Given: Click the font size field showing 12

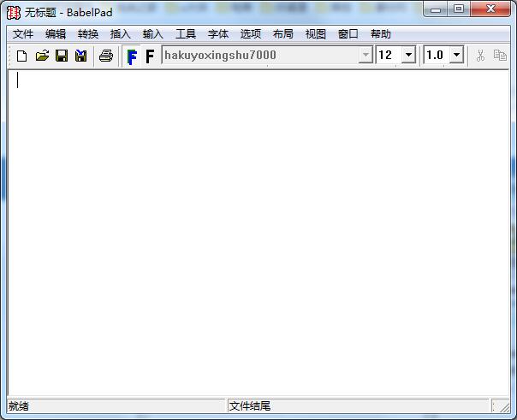Looking at the screenshot, I should click(389, 55).
